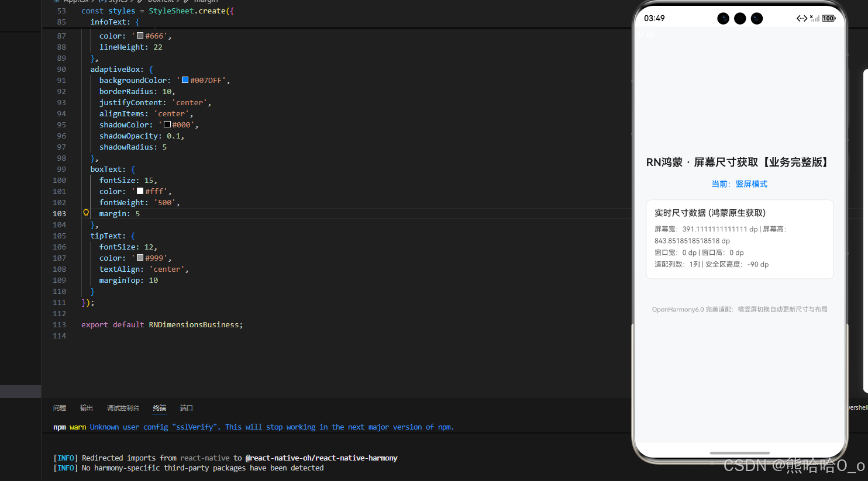Viewport: 868px width, 481px height.
Task: Open the #999 color swatch in tipText
Action: (x=140, y=258)
